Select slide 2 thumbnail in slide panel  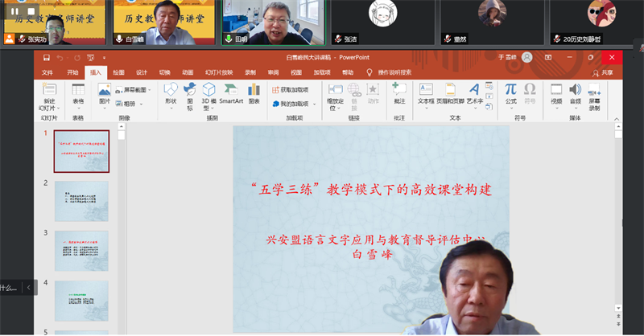click(x=81, y=201)
